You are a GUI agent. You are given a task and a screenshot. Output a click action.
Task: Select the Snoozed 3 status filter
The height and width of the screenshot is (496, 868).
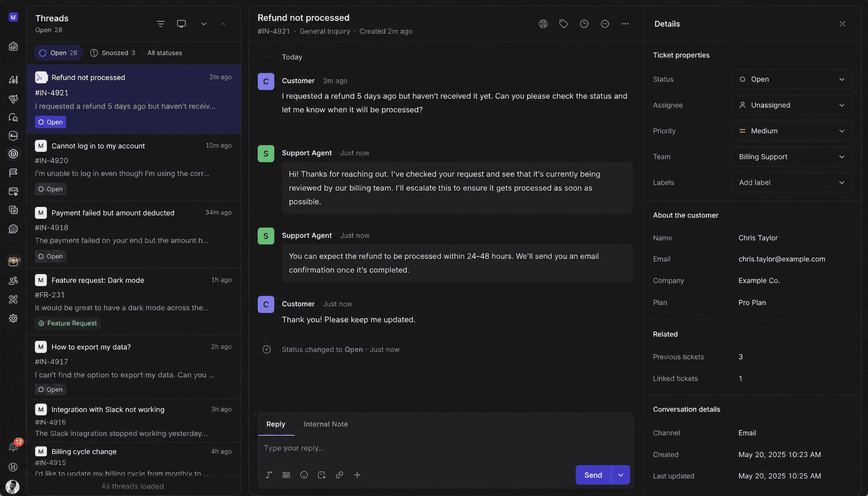(x=113, y=53)
